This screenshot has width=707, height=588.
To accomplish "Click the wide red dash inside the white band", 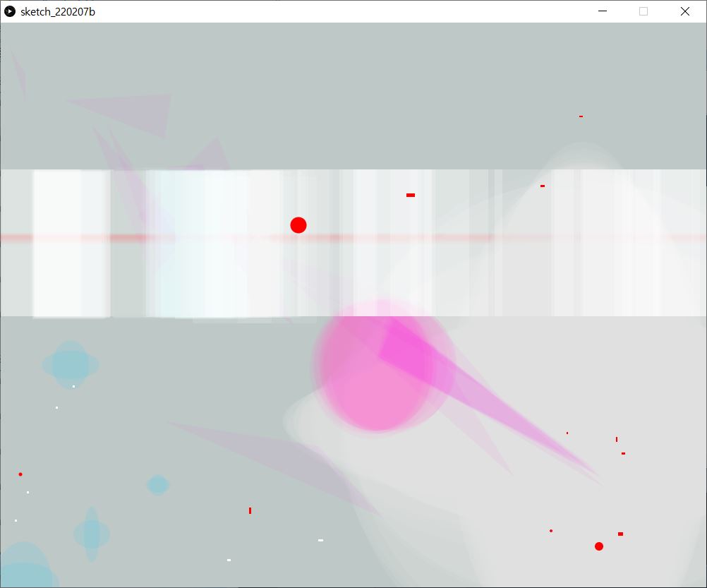I will pos(411,195).
